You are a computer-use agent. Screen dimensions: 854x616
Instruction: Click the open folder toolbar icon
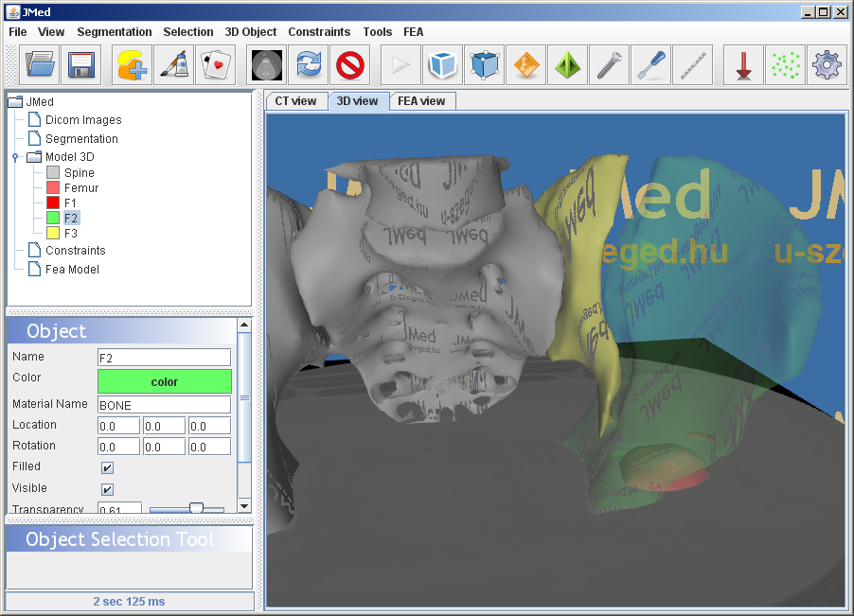click(x=41, y=65)
